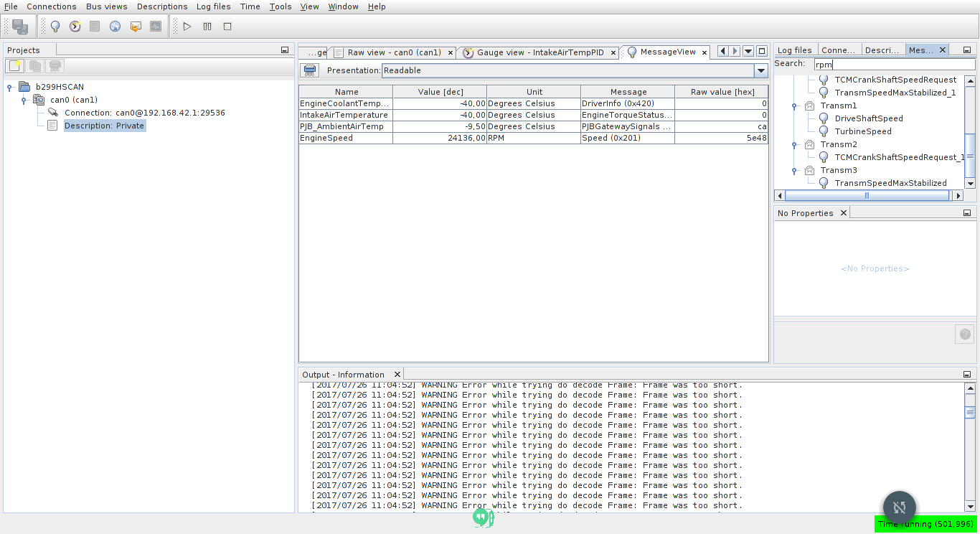Click the light bulb icon in main toolbar
Image resolution: width=980 pixels, height=534 pixels.
pos(55,27)
